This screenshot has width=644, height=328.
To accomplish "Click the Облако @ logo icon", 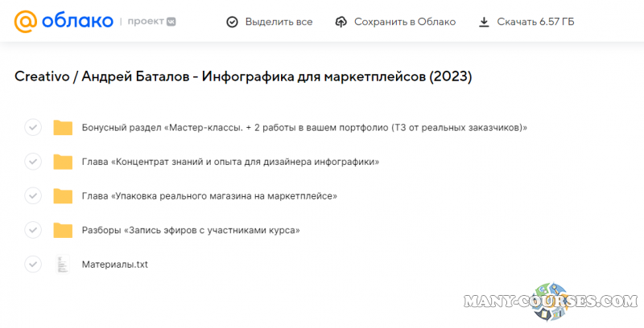I will pyautogui.click(x=25, y=22).
